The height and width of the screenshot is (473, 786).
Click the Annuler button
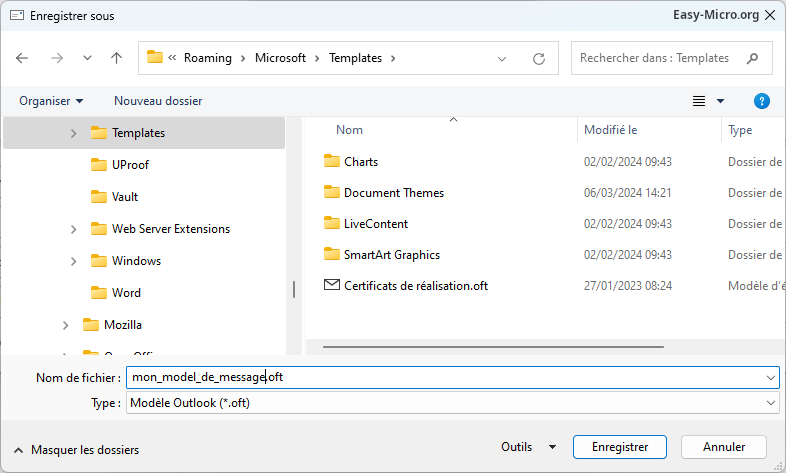(x=724, y=447)
